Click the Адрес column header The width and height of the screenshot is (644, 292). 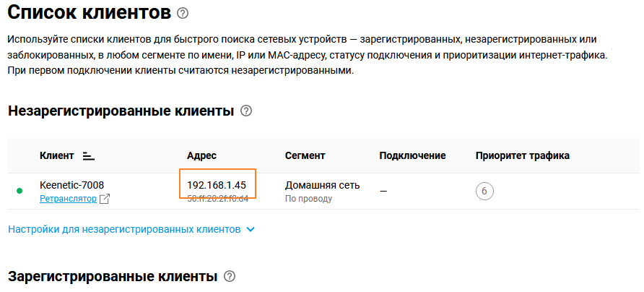(201, 155)
